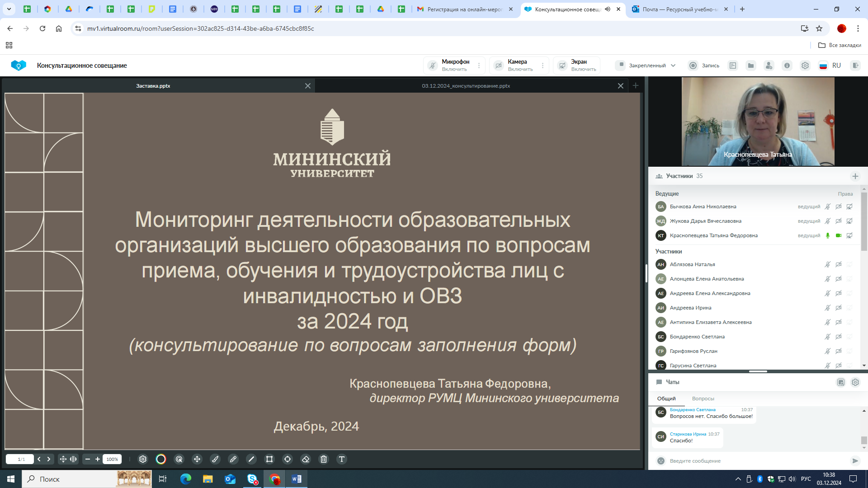The width and height of the screenshot is (868, 488).
Task: Select the text T tool
Action: pyautogui.click(x=342, y=459)
